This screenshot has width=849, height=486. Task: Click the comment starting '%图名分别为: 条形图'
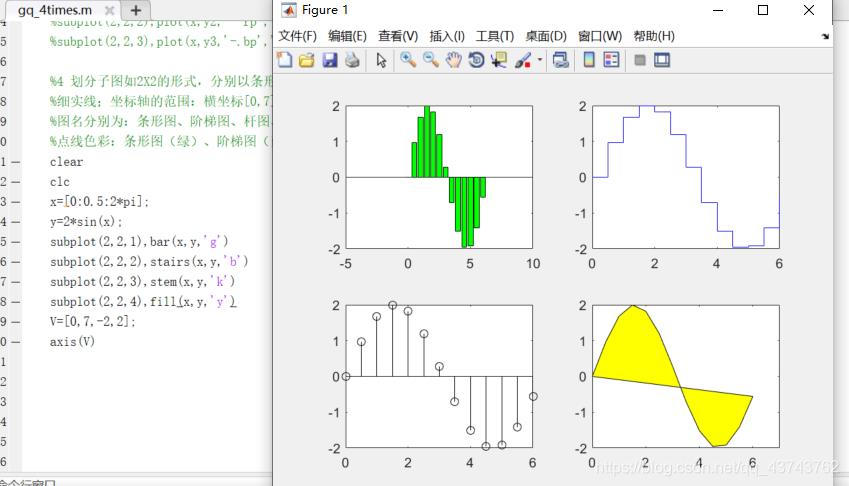coord(161,122)
